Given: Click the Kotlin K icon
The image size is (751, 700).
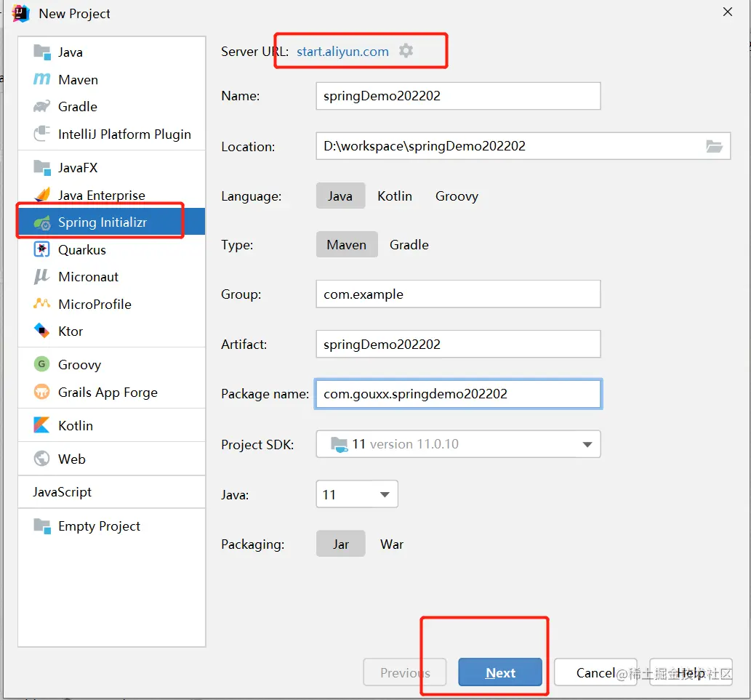Looking at the screenshot, I should [42, 425].
